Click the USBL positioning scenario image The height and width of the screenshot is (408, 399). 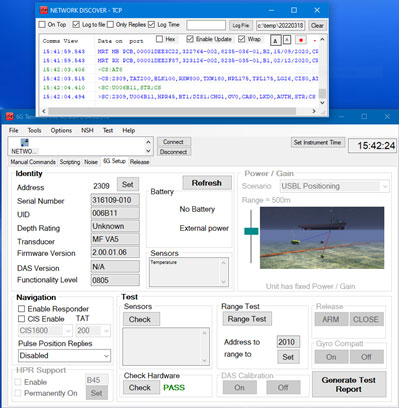[322, 238]
